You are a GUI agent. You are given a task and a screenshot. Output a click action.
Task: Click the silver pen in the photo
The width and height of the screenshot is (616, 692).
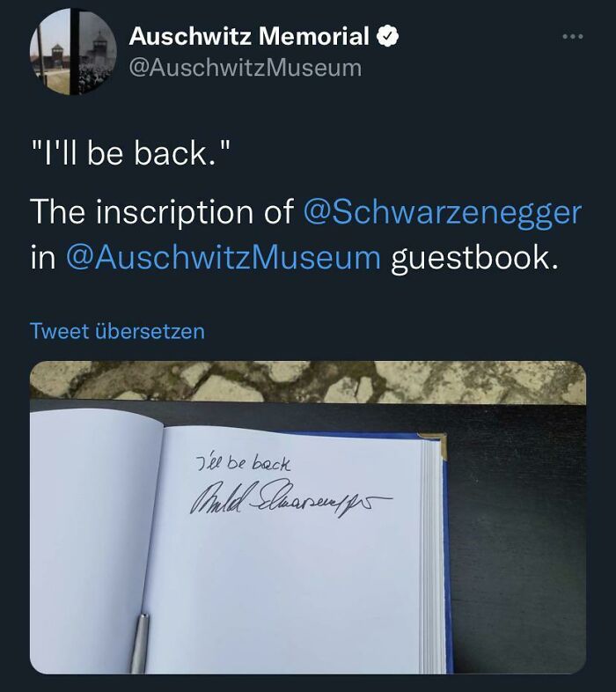(x=139, y=643)
